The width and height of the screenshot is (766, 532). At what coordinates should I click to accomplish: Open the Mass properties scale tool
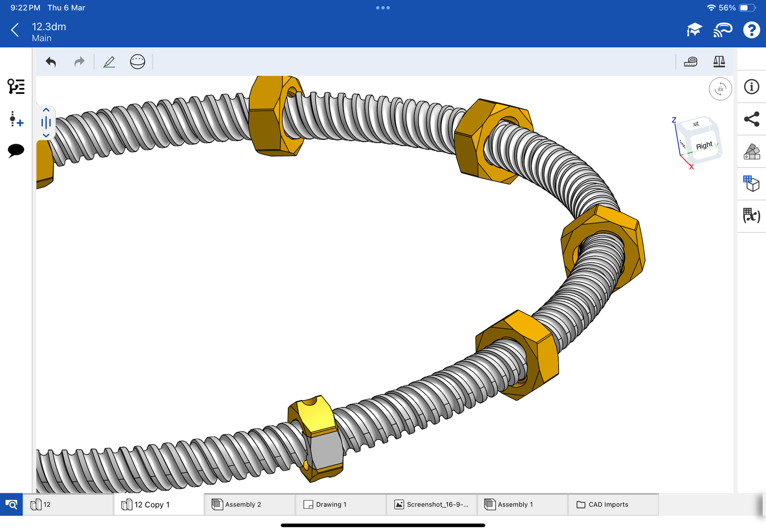click(x=719, y=62)
